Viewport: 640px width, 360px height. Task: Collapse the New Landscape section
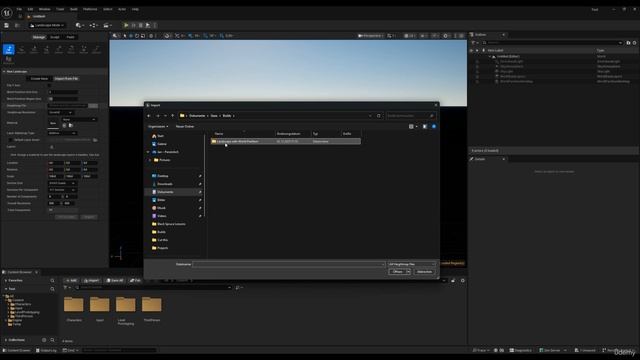click(x=4, y=71)
